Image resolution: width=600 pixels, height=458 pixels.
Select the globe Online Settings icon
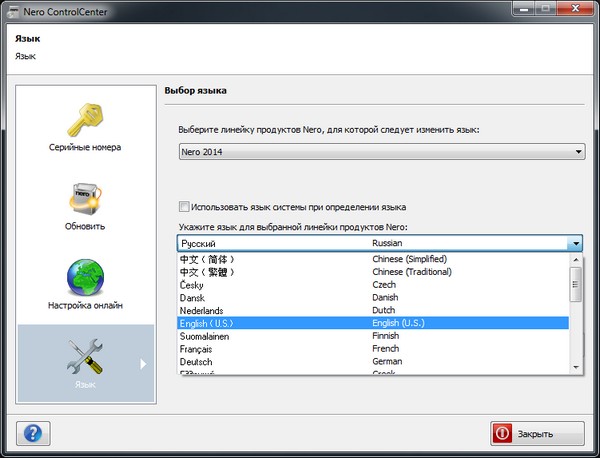point(85,275)
